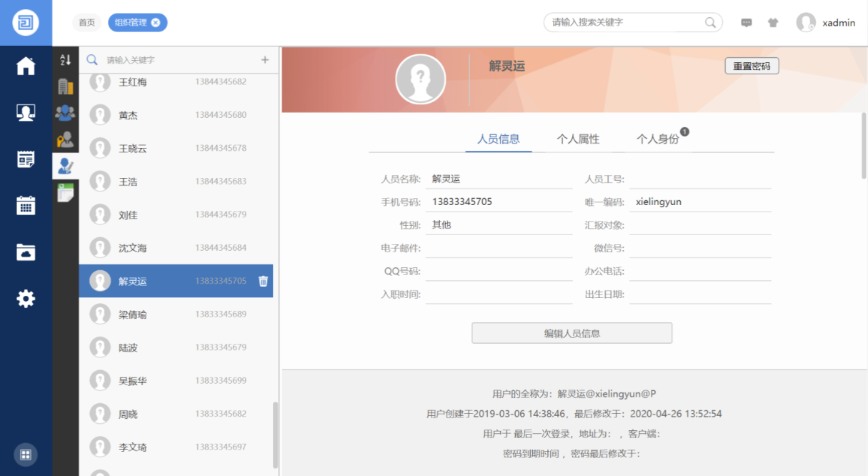This screenshot has width=868, height=476.
Task: Open the 个人身份 tab
Action: coord(658,139)
